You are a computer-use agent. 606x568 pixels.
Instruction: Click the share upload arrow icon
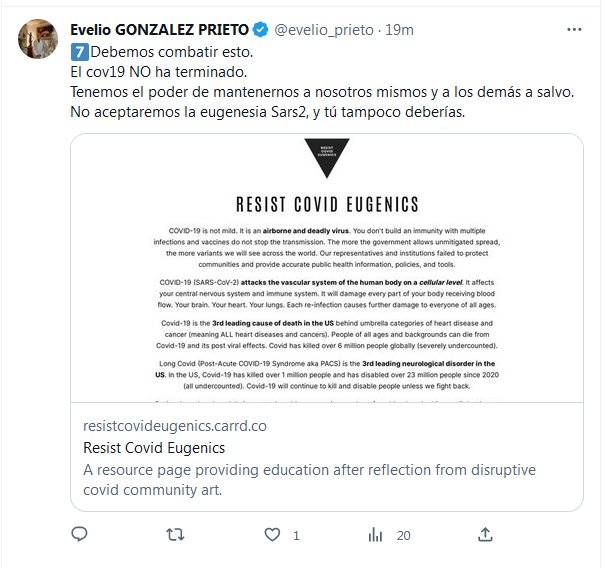click(471, 536)
